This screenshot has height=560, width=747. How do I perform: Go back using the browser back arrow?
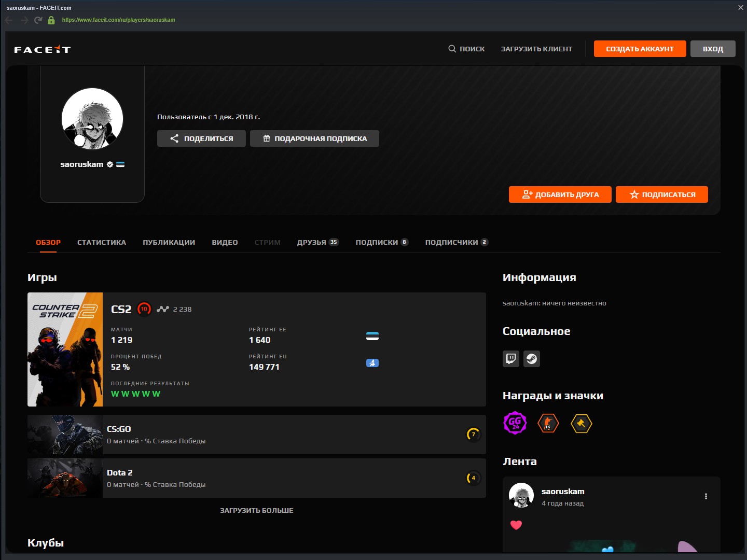(9, 20)
